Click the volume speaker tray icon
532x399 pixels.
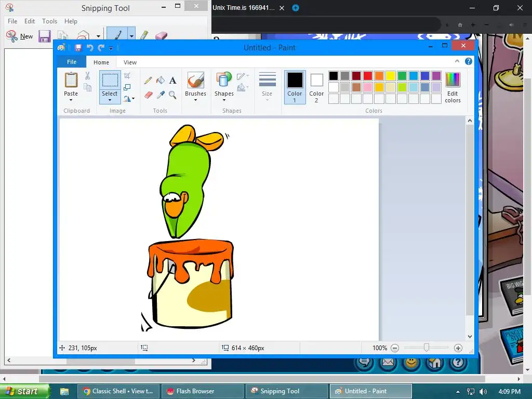click(x=483, y=391)
